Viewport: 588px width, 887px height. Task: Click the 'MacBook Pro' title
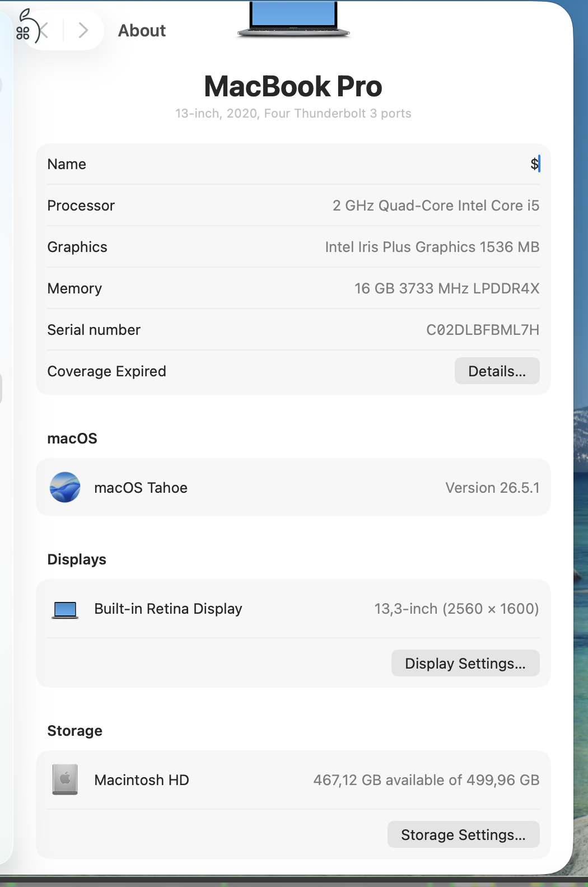(x=293, y=86)
